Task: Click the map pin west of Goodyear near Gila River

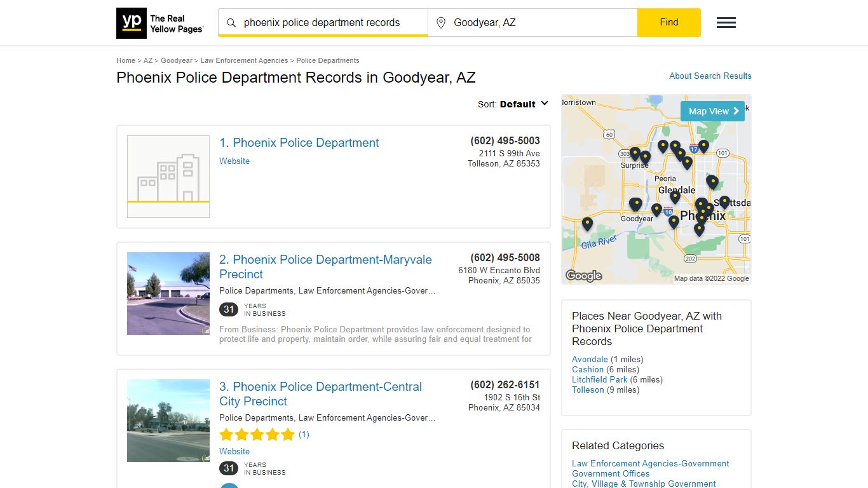Action: (587, 224)
